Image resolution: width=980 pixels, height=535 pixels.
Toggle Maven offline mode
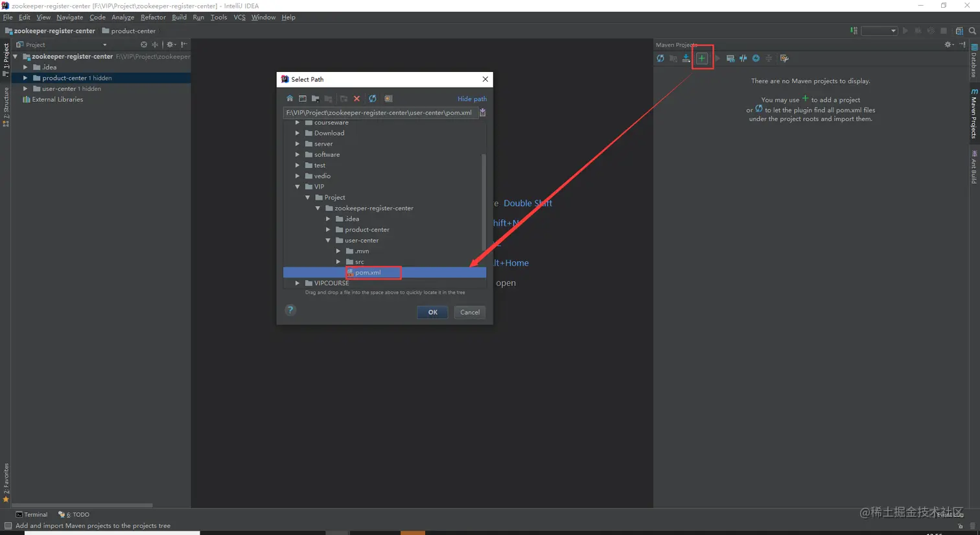coord(743,58)
